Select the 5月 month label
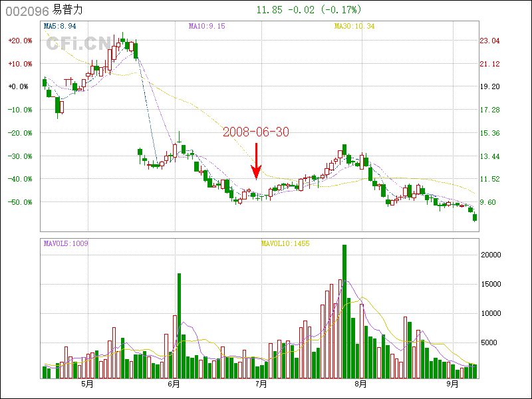Image resolution: width=532 pixels, height=399 pixels. pos(87,384)
